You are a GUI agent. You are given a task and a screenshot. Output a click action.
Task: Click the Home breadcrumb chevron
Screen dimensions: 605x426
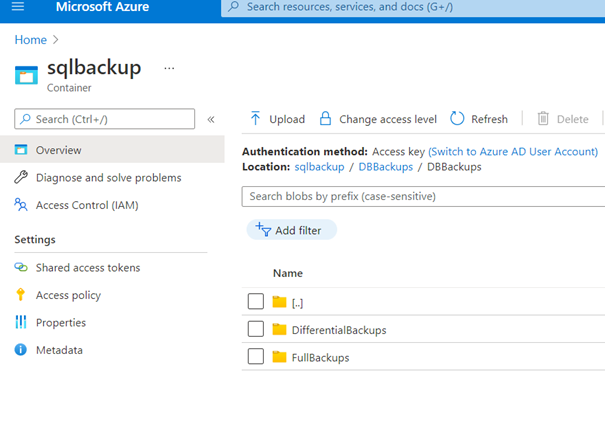tap(56, 39)
